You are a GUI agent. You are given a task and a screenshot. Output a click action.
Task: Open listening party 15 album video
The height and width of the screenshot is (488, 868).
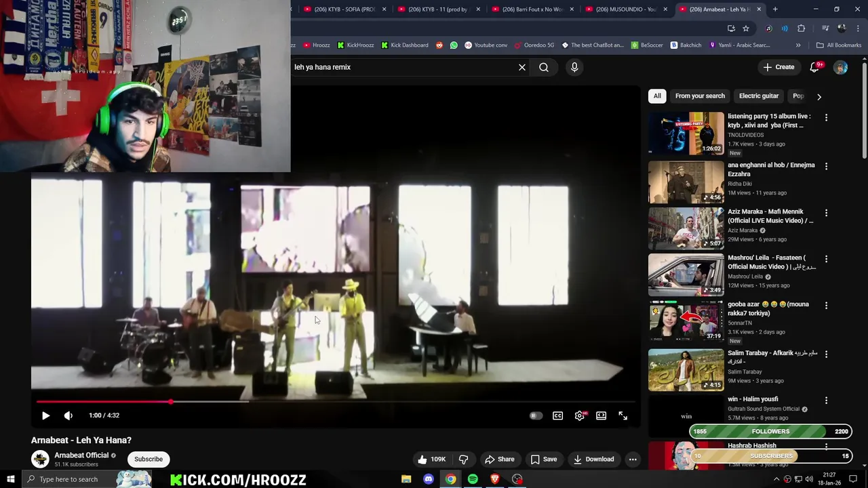coord(769,121)
